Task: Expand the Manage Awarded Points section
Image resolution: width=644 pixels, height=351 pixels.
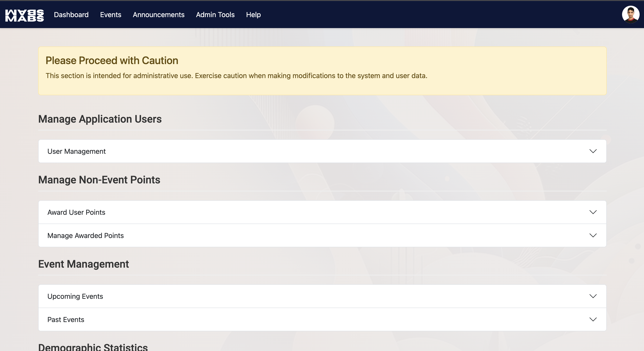Action: click(86, 236)
